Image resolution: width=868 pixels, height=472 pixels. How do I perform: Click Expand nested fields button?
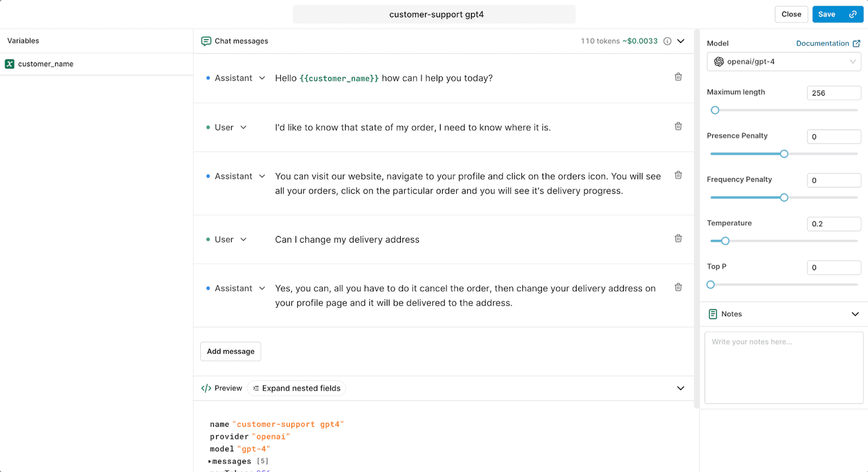point(297,388)
